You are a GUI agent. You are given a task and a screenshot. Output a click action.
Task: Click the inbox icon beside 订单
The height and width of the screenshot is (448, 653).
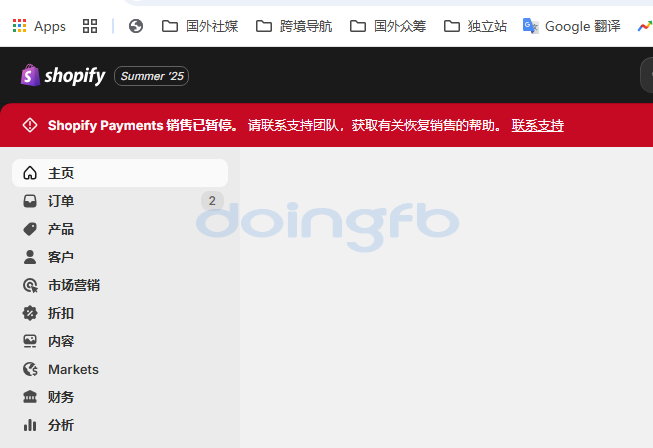coord(30,201)
